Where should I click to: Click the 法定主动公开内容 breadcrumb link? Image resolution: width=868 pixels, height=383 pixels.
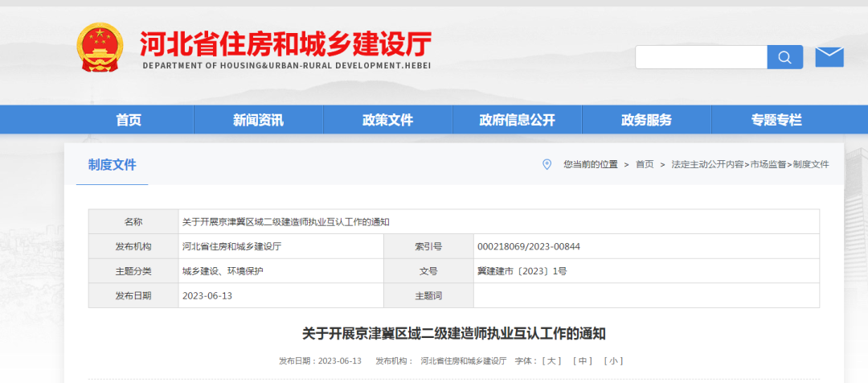[x=707, y=165]
